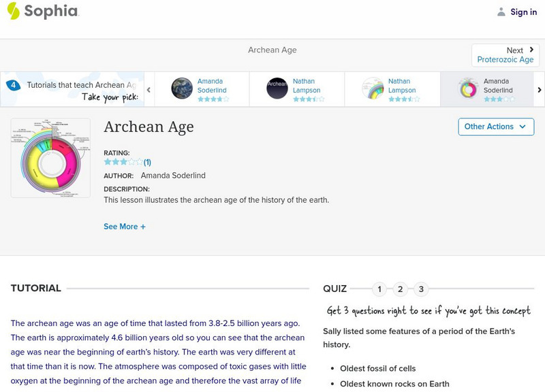
Task: Open the Other Actions dropdown
Action: pos(495,127)
